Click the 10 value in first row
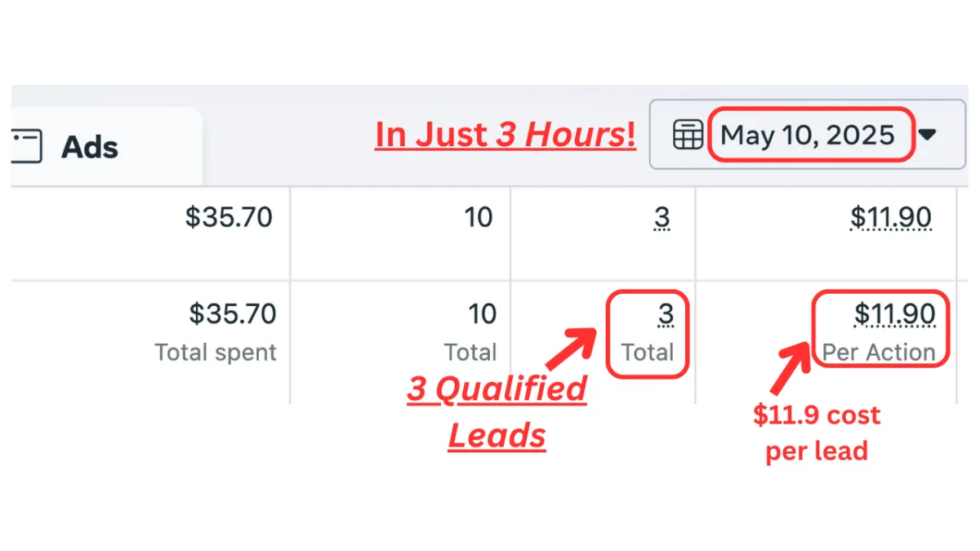 479,217
